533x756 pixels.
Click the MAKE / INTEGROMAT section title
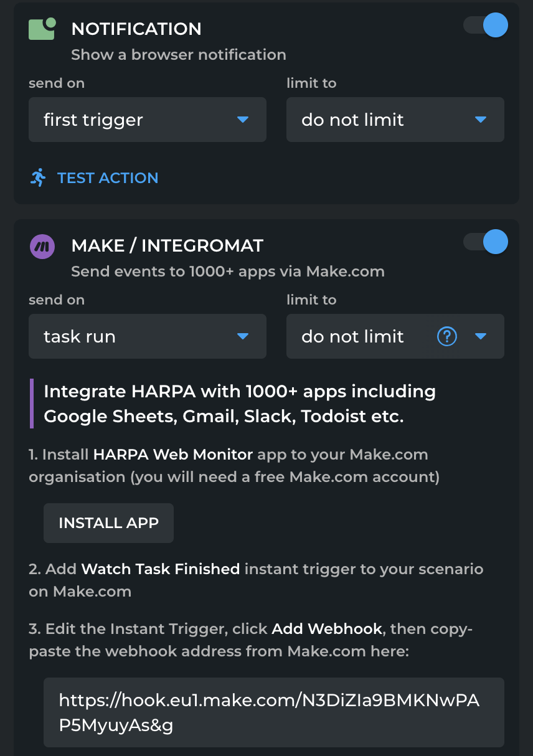[x=167, y=245]
